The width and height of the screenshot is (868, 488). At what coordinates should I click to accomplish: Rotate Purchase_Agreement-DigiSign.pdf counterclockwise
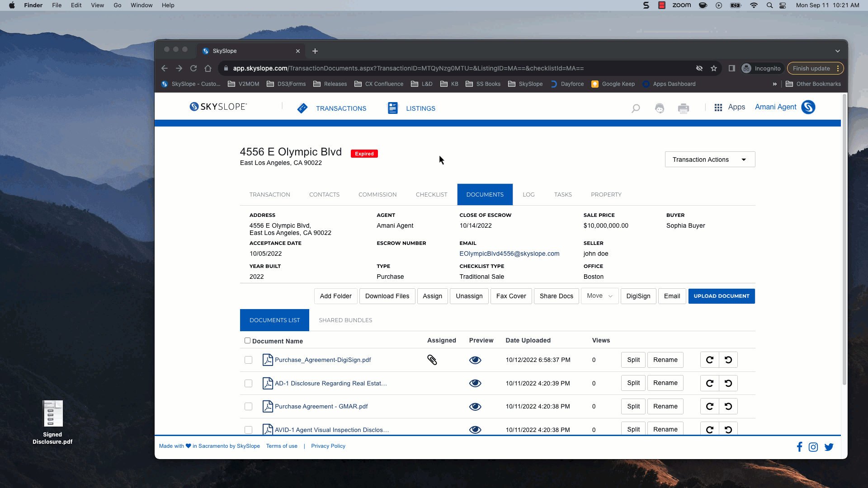[728, 360]
